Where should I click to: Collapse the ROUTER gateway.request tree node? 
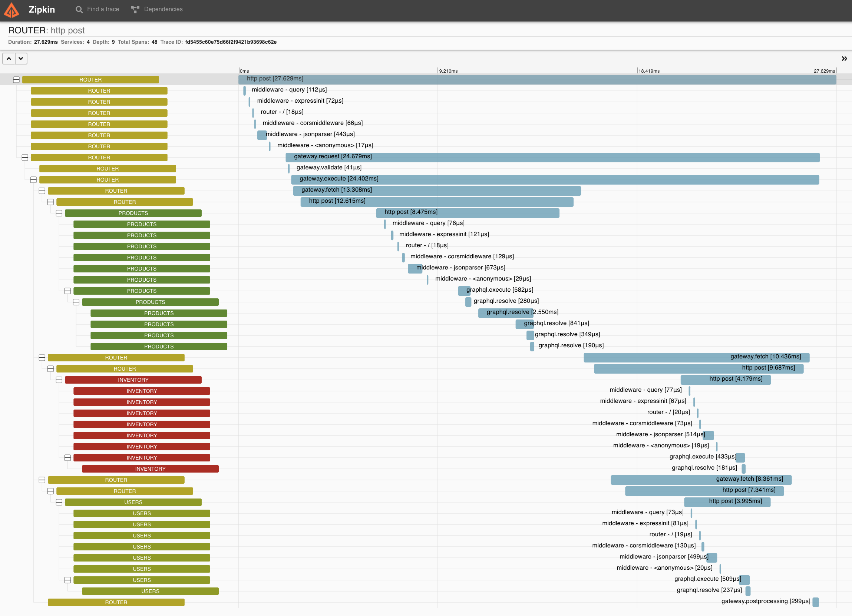click(25, 158)
